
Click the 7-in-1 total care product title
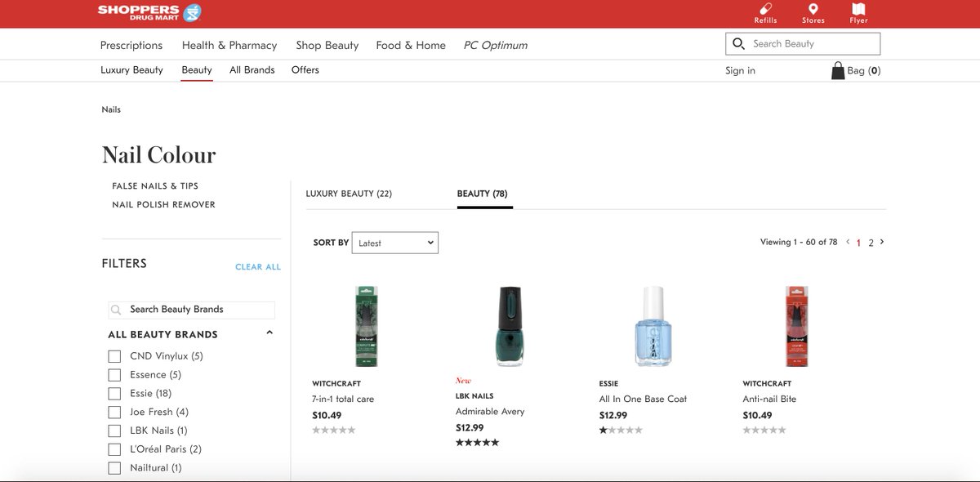[x=343, y=399]
